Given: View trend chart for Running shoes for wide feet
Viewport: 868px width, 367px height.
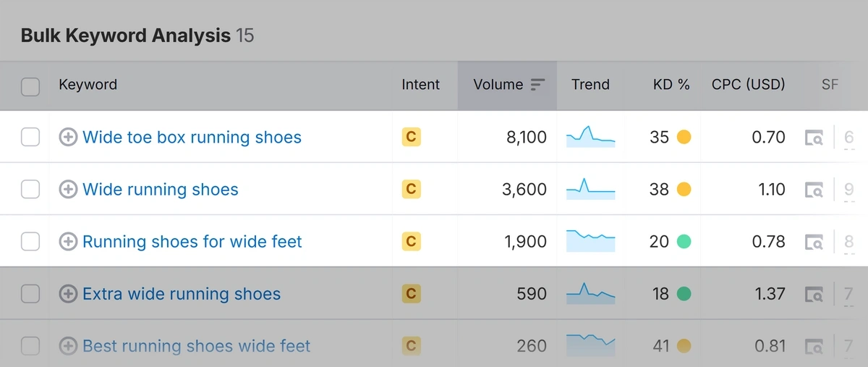Looking at the screenshot, I should coord(590,241).
